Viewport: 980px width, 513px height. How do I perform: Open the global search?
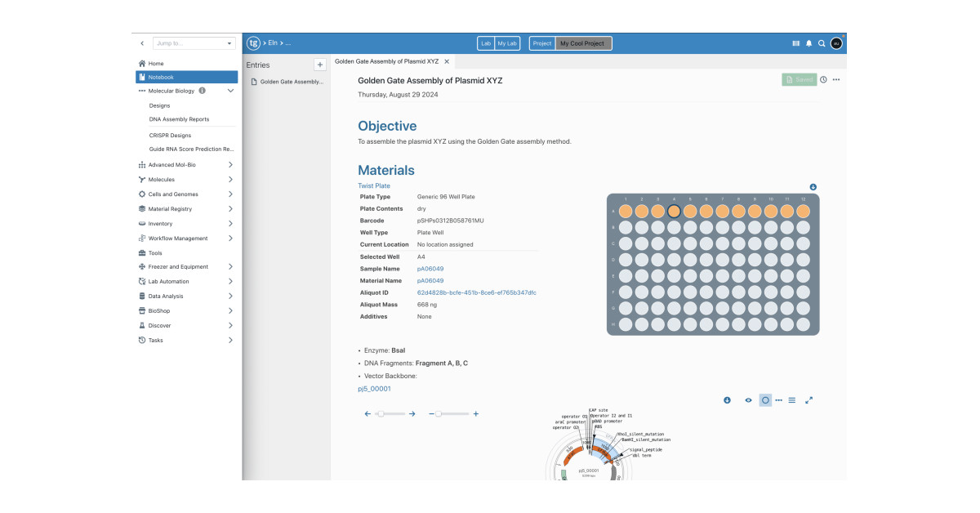pyautogui.click(x=822, y=43)
